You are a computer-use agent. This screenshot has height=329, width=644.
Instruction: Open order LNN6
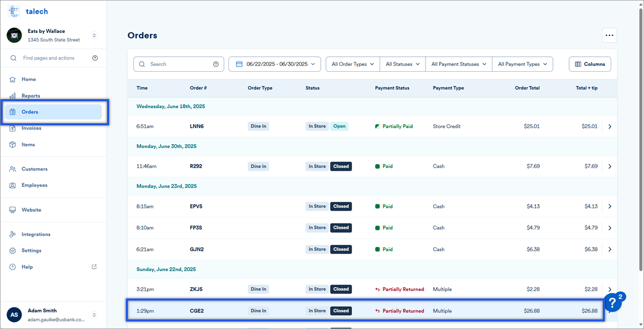pyautogui.click(x=196, y=126)
